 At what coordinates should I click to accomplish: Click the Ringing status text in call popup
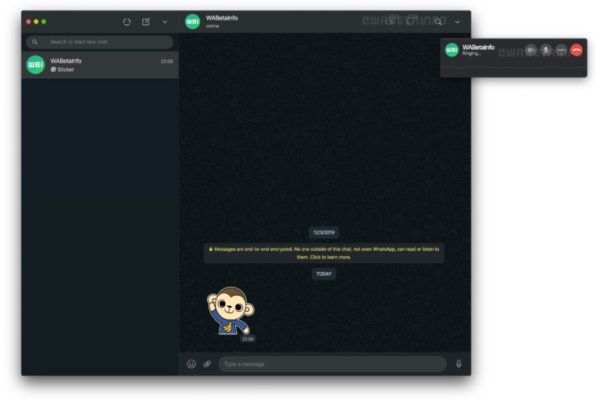coord(471,54)
